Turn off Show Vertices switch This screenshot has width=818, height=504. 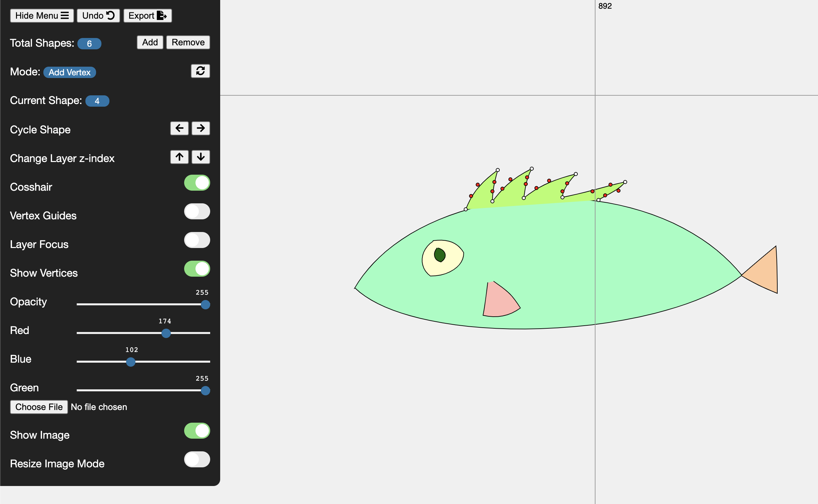(197, 269)
